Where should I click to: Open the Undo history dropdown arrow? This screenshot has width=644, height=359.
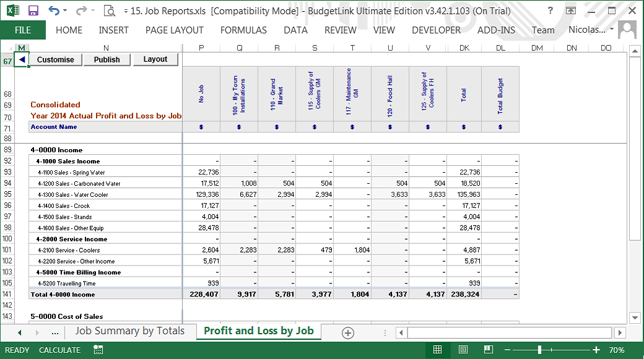(65, 11)
